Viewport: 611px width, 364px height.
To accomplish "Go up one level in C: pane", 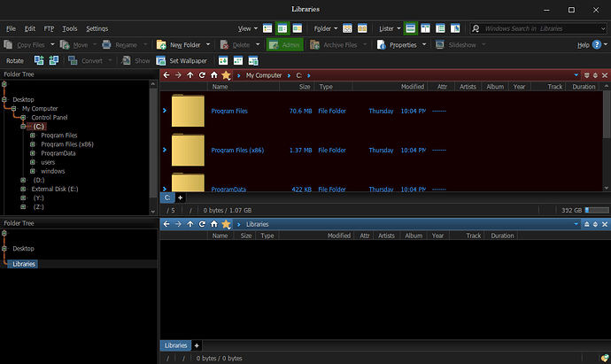I will (x=190, y=75).
